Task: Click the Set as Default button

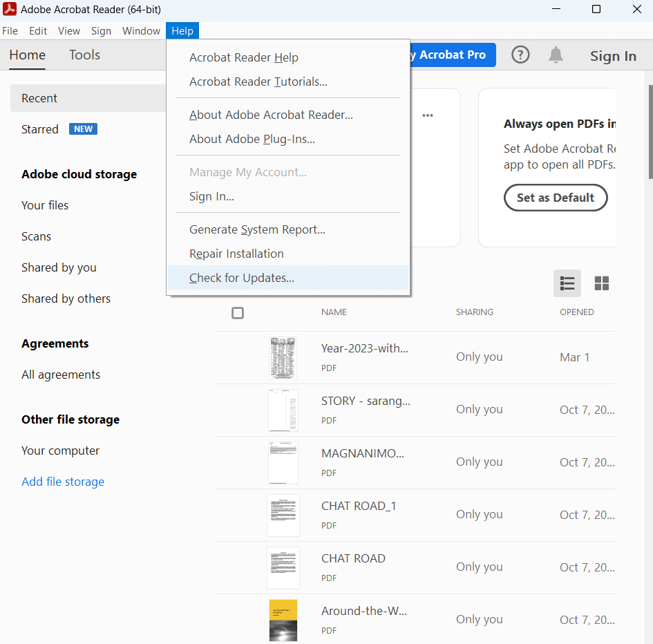Action: coord(556,198)
